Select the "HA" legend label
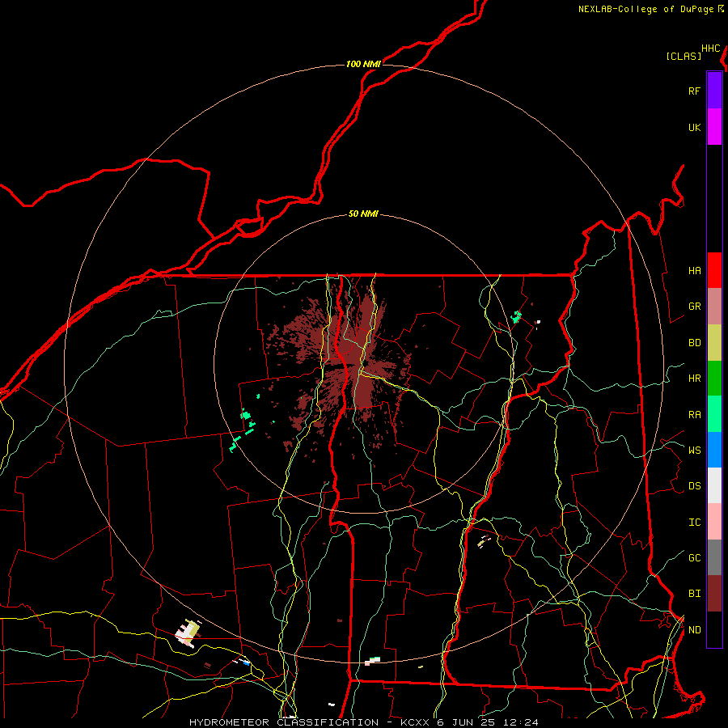 pyautogui.click(x=694, y=270)
